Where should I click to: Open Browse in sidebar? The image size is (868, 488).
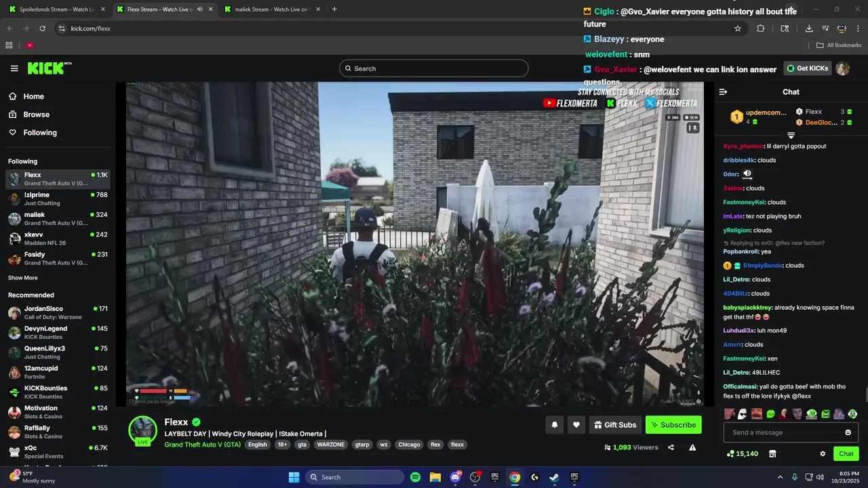[58, 115]
